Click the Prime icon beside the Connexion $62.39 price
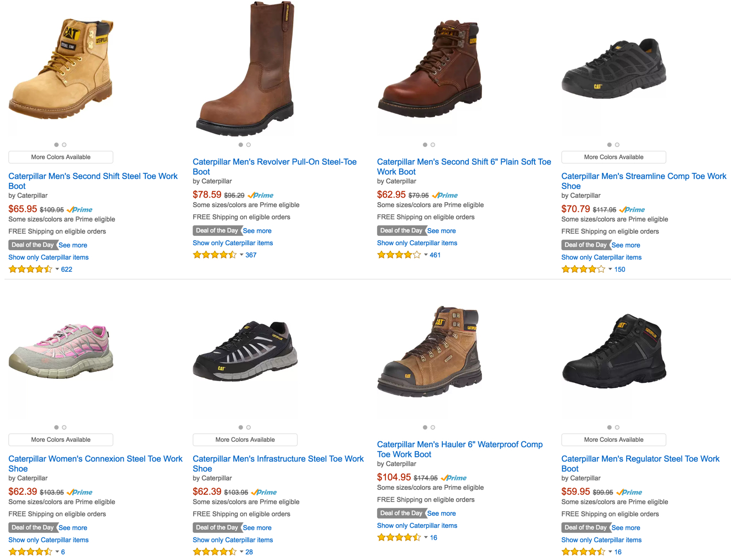Viewport: 731px width, 560px height. 79,492
